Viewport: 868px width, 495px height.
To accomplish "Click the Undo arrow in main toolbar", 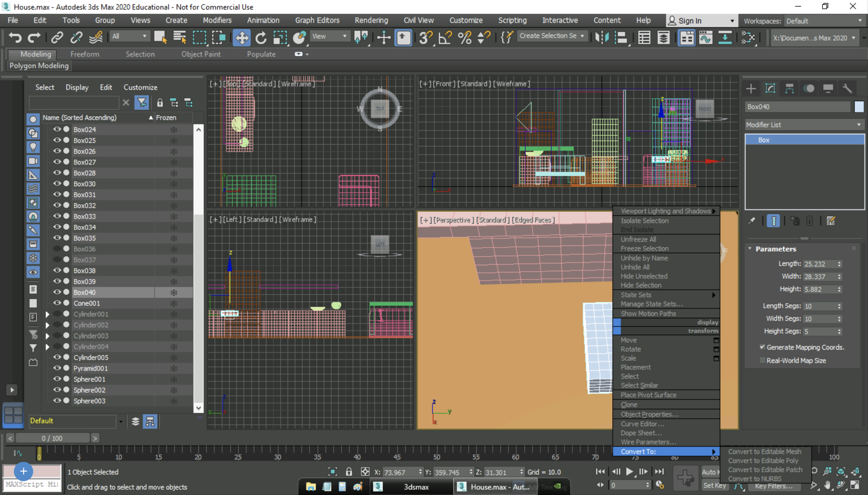I will (x=15, y=37).
